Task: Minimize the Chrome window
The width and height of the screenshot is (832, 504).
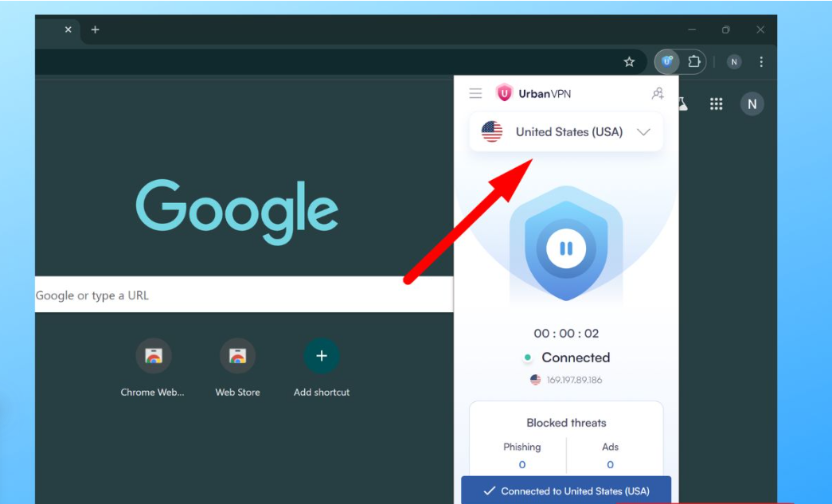Action: tap(692, 29)
